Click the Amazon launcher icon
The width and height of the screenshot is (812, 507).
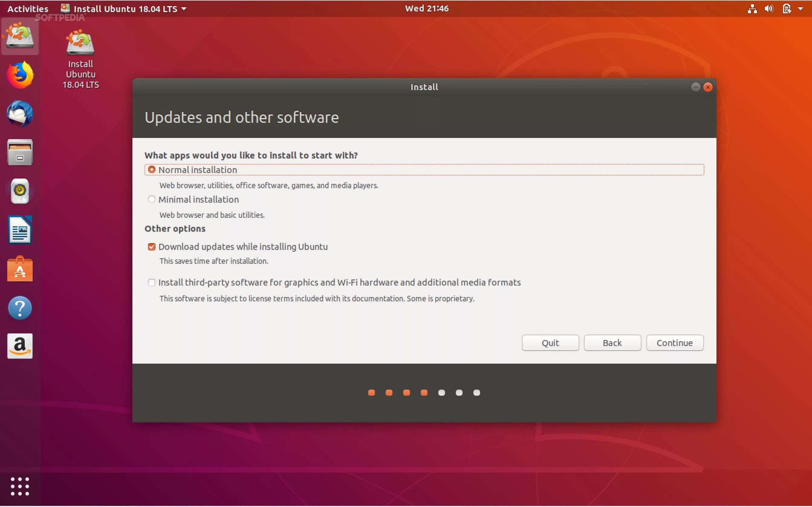tap(20, 346)
